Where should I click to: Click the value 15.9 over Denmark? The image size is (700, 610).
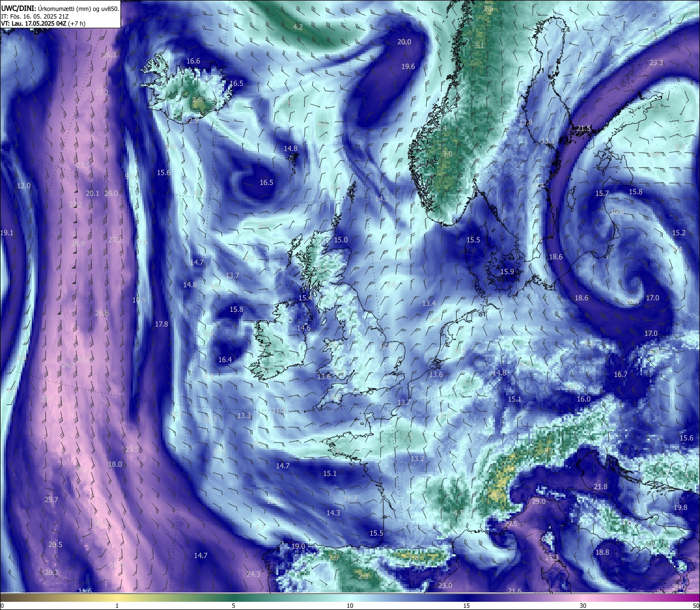pyautogui.click(x=507, y=272)
